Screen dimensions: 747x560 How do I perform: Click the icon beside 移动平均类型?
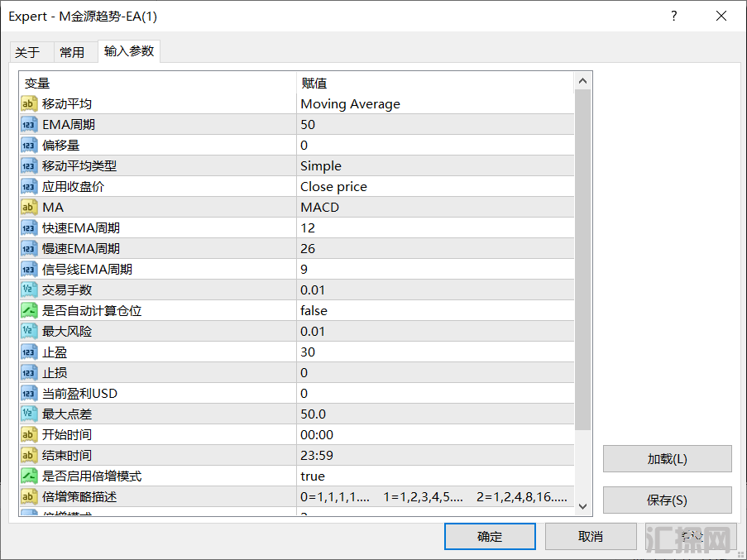click(x=29, y=166)
